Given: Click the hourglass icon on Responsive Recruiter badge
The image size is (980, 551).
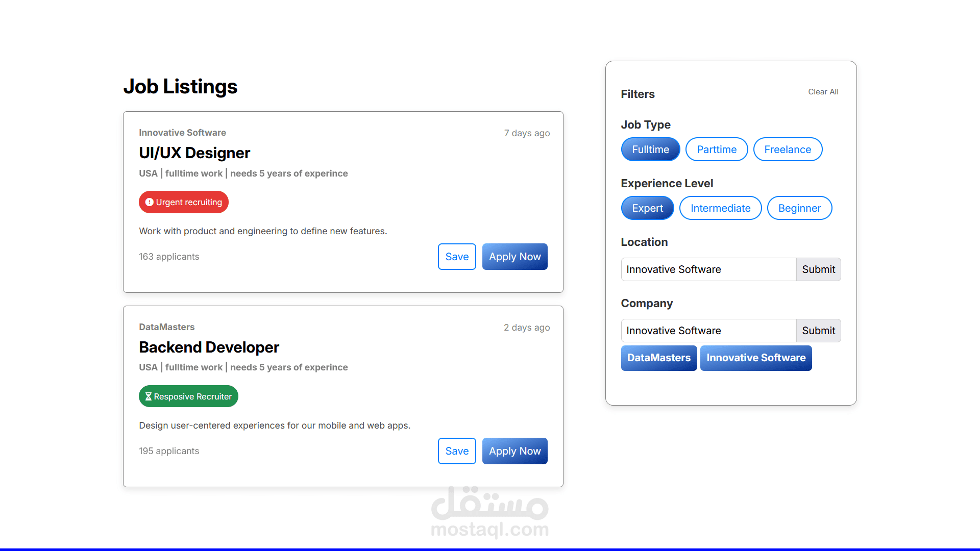Looking at the screenshot, I should pos(148,396).
